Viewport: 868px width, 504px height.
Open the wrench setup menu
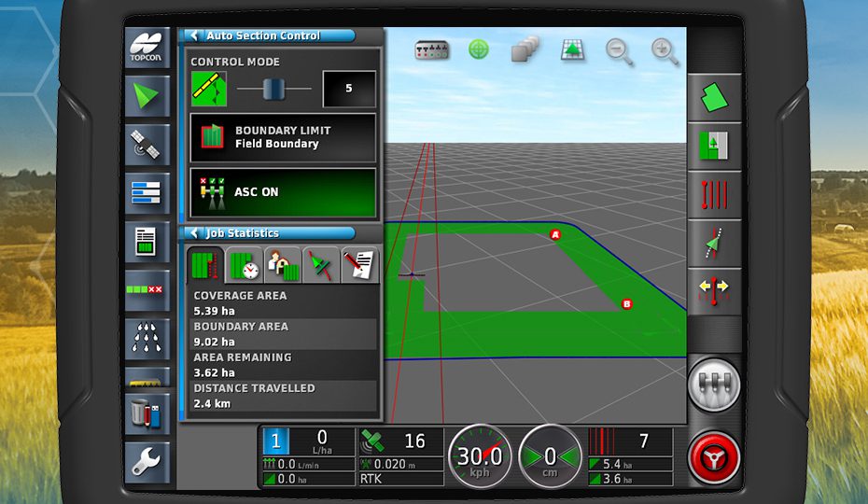coord(147,462)
